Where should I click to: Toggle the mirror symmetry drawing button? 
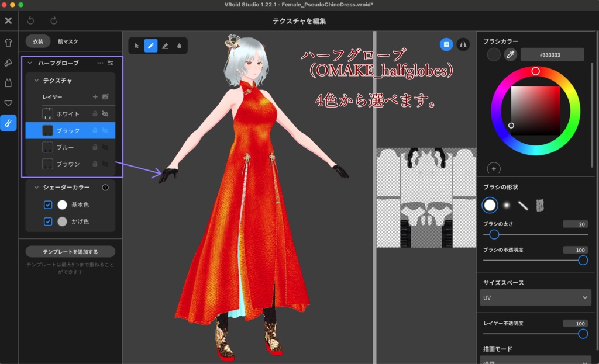(x=463, y=44)
